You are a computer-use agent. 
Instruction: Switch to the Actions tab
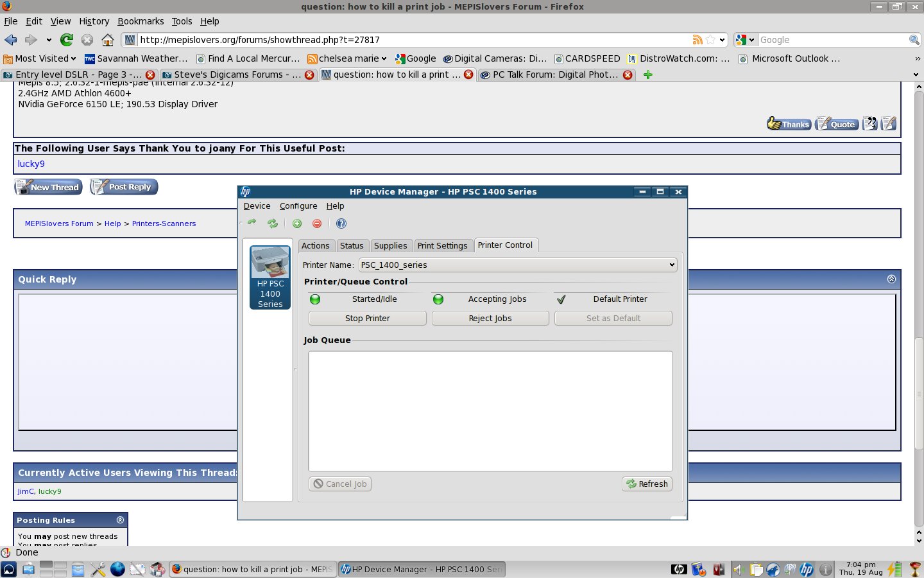(x=316, y=245)
